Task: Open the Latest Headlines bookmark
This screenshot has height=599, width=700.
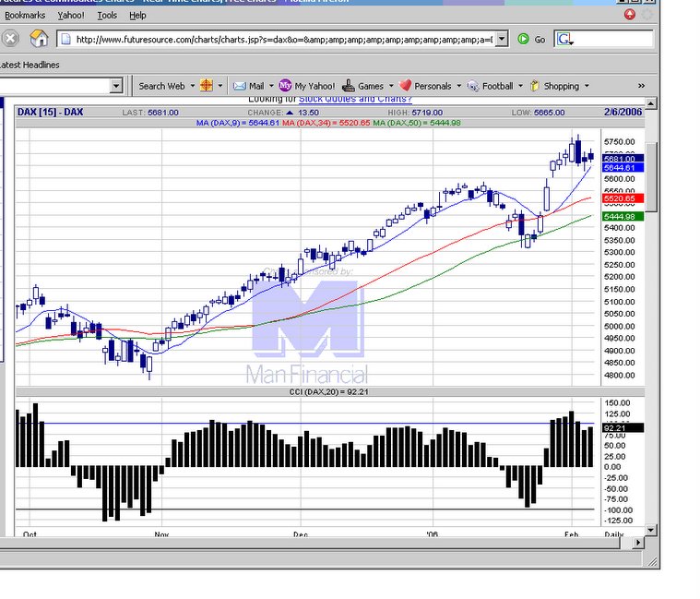Action: click(30, 65)
